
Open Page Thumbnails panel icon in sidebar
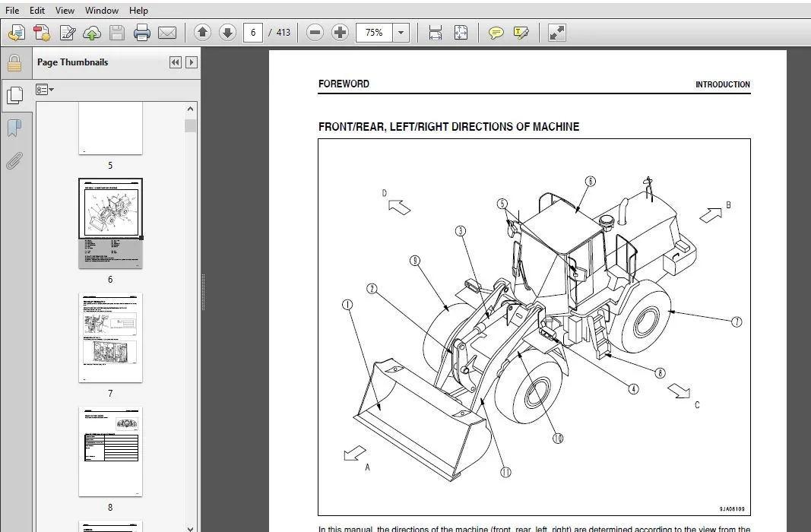(x=15, y=95)
